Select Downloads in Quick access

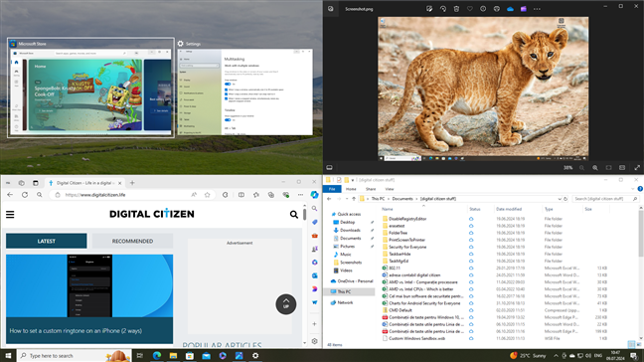350,230
